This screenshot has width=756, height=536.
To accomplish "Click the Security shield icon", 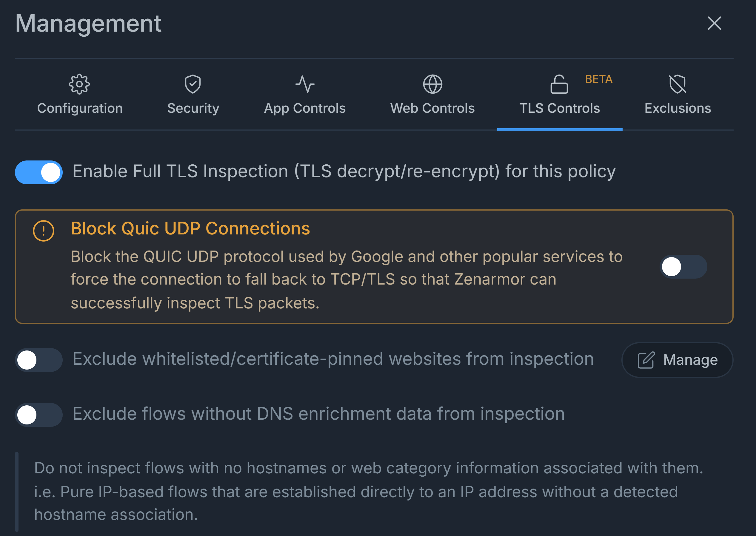I will (193, 84).
